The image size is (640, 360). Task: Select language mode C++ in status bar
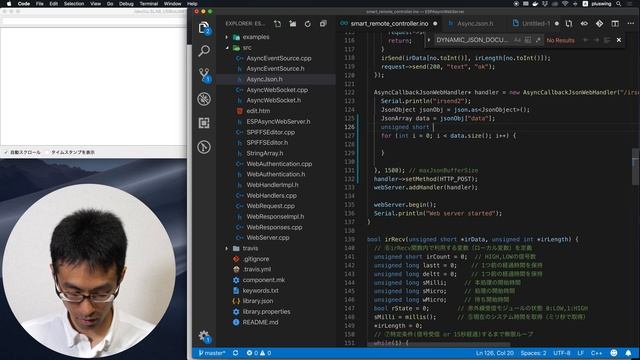[x=596, y=353]
